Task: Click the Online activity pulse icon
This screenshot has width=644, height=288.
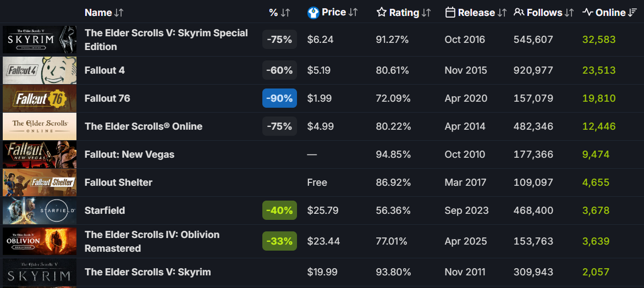Action: (588, 13)
